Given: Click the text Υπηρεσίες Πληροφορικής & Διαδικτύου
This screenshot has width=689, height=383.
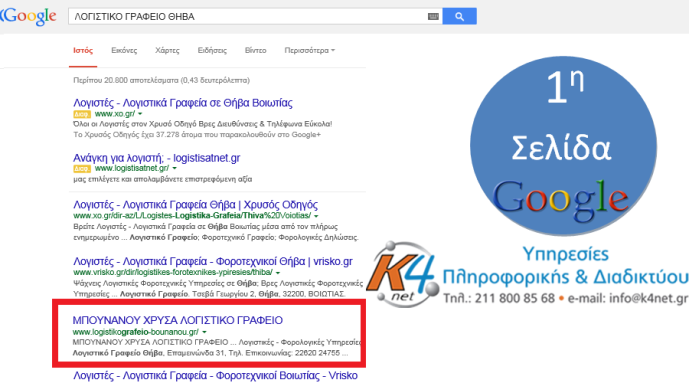Looking at the screenshot, I should pos(566,266).
